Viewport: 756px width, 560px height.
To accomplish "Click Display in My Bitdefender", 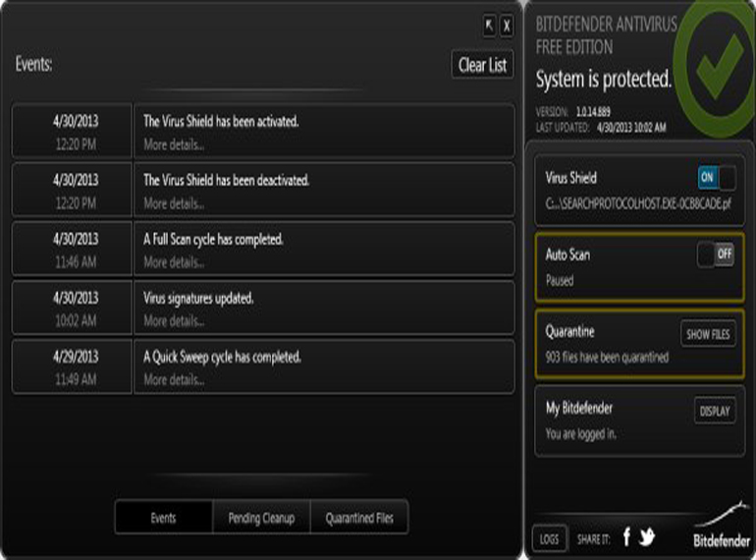I will [x=715, y=411].
